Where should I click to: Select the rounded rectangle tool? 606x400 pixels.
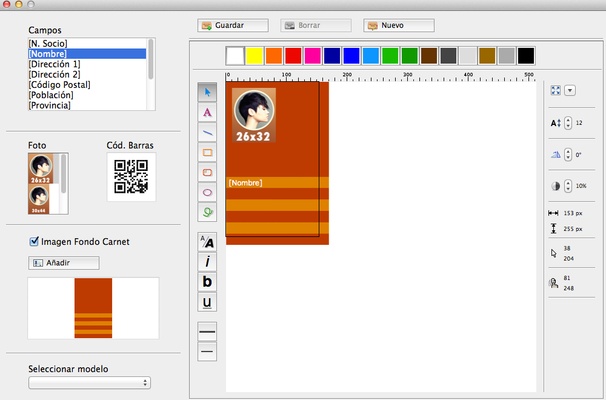pyautogui.click(x=207, y=172)
